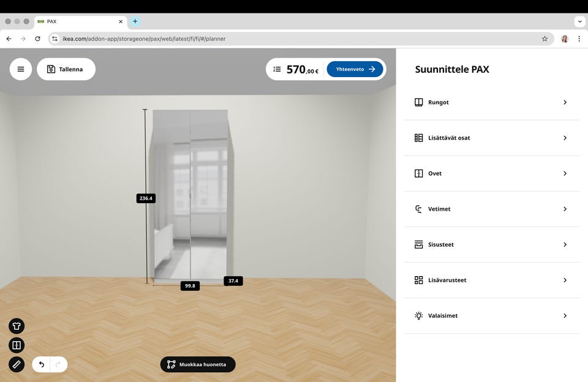This screenshot has height=382, width=588.
Task: Click the Valaisimet light bulb icon
Action: pos(418,316)
